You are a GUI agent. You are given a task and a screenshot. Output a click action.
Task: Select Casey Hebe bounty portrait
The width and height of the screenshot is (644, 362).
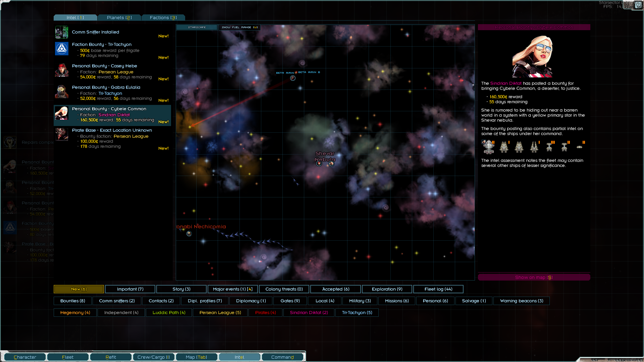[x=62, y=70]
